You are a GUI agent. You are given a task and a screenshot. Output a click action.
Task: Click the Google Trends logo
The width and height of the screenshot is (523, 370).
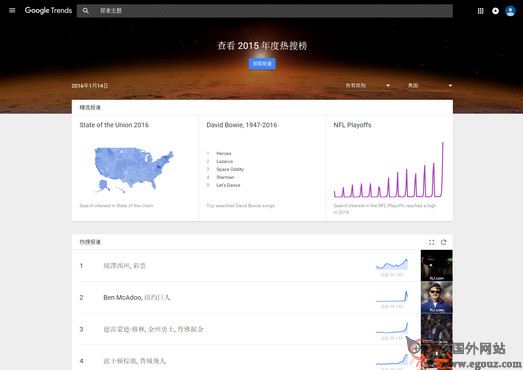click(x=48, y=11)
